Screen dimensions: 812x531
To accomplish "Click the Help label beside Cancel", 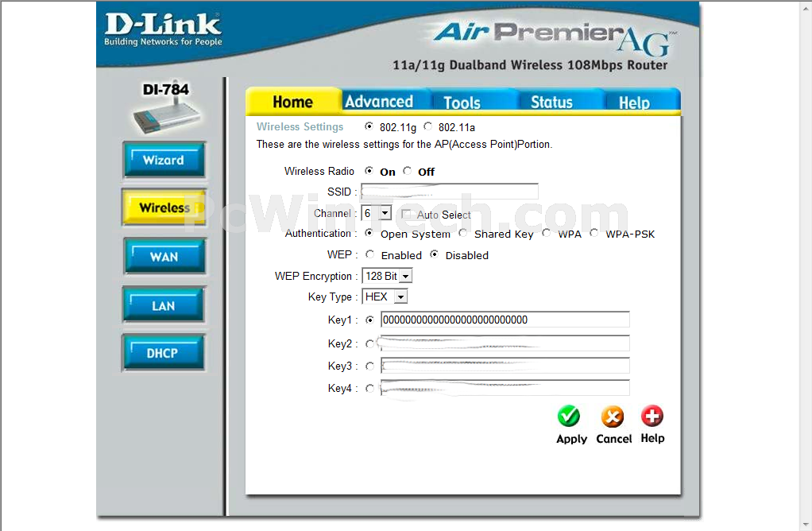I will tap(652, 438).
